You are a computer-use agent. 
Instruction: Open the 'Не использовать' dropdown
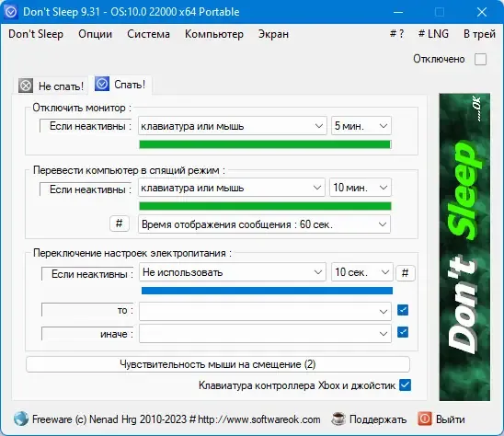tap(233, 272)
